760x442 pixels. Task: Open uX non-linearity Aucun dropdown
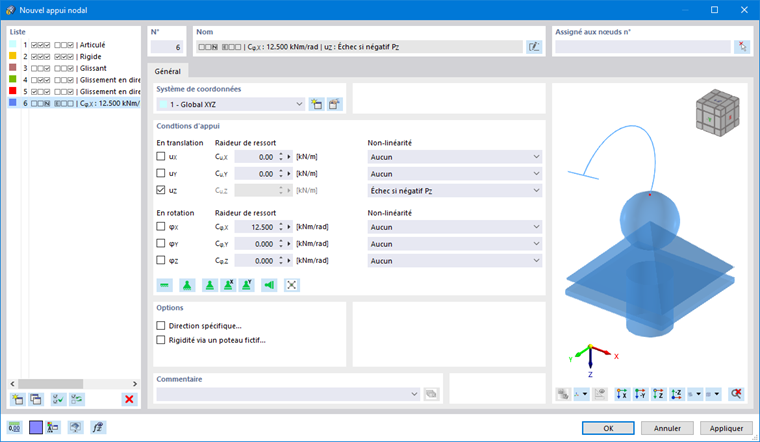[455, 157]
